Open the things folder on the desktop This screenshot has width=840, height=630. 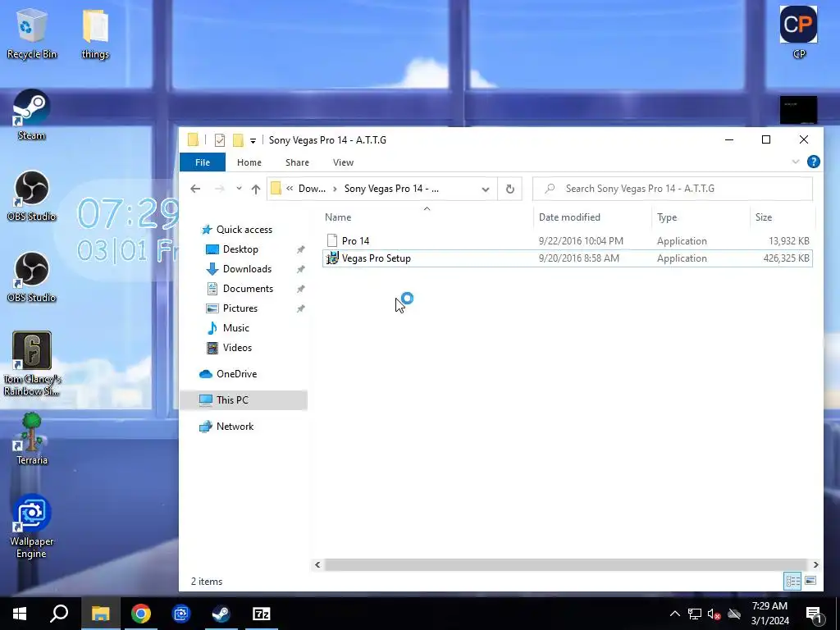click(95, 33)
